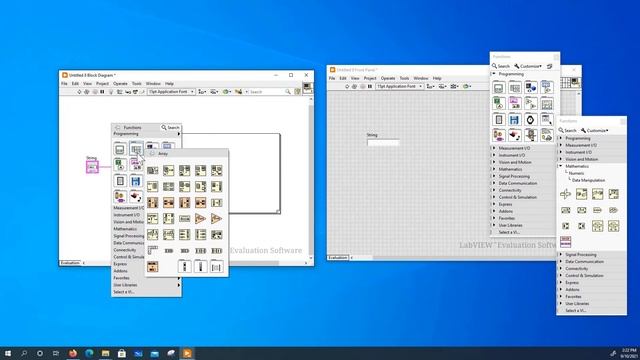Abort execution in Block Diagram toolbar
Image resolution: width=640 pixels, height=360 pixels.
pyautogui.click(x=95, y=92)
